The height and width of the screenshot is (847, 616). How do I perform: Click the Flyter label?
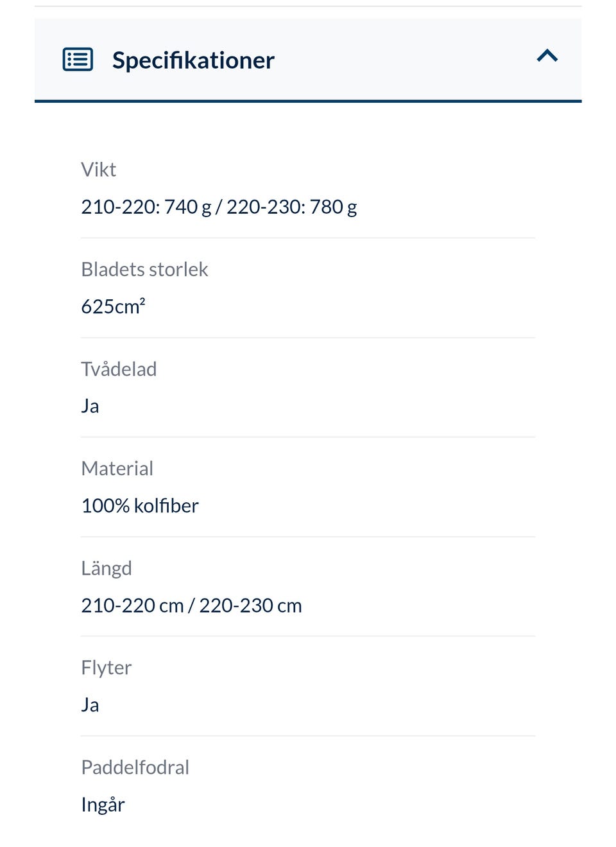(106, 668)
